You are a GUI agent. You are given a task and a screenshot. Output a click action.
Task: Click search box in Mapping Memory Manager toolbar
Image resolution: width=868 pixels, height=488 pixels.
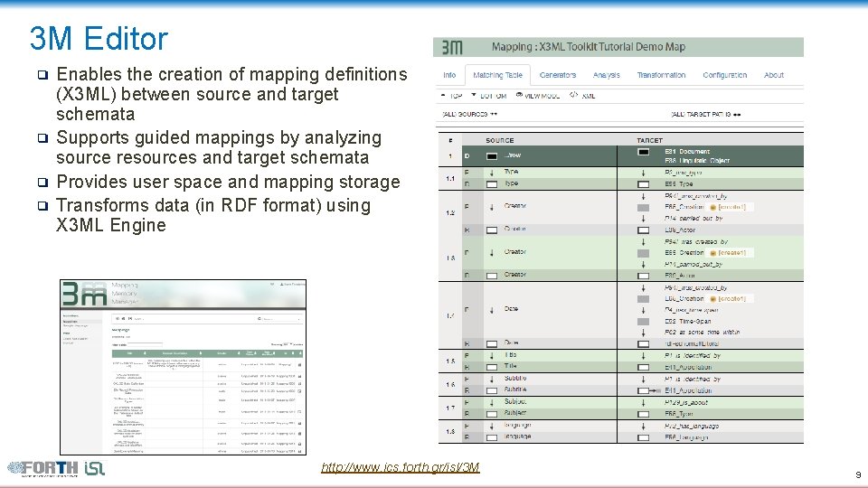click(282, 319)
